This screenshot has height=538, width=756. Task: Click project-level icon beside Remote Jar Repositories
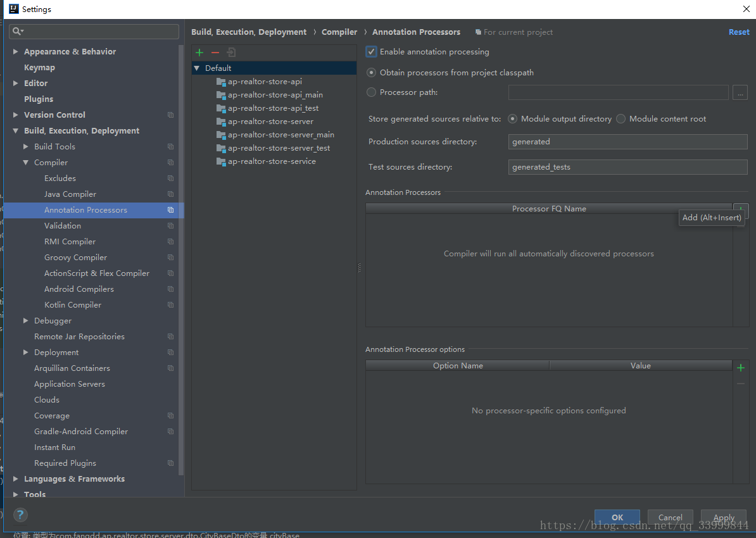click(171, 337)
